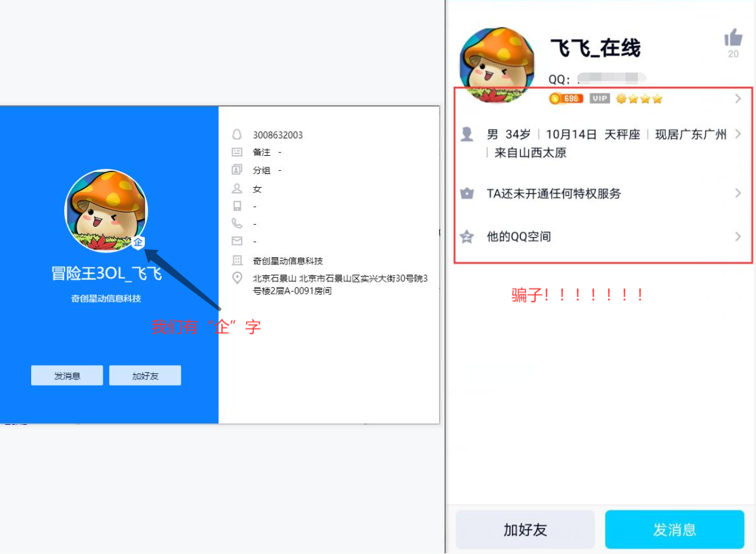Expand the TA还未开通任何特权服务 chevron
The height and width of the screenshot is (554, 756).
pyautogui.click(x=738, y=194)
